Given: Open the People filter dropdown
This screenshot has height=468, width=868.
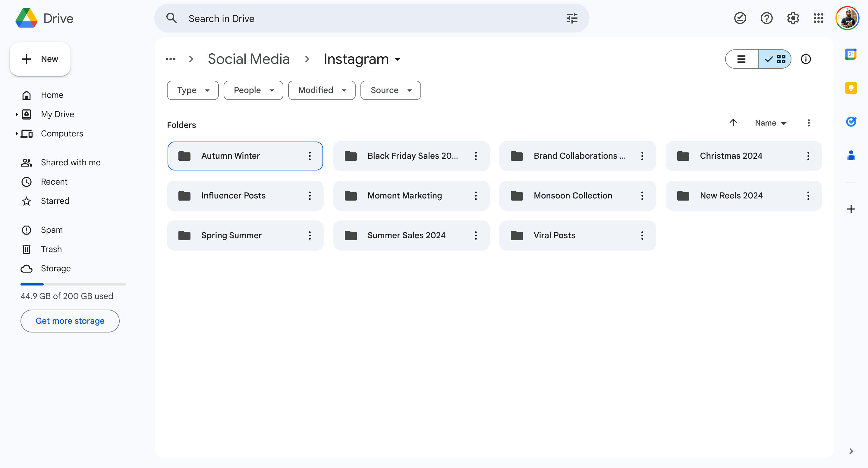Looking at the screenshot, I should coord(253,90).
